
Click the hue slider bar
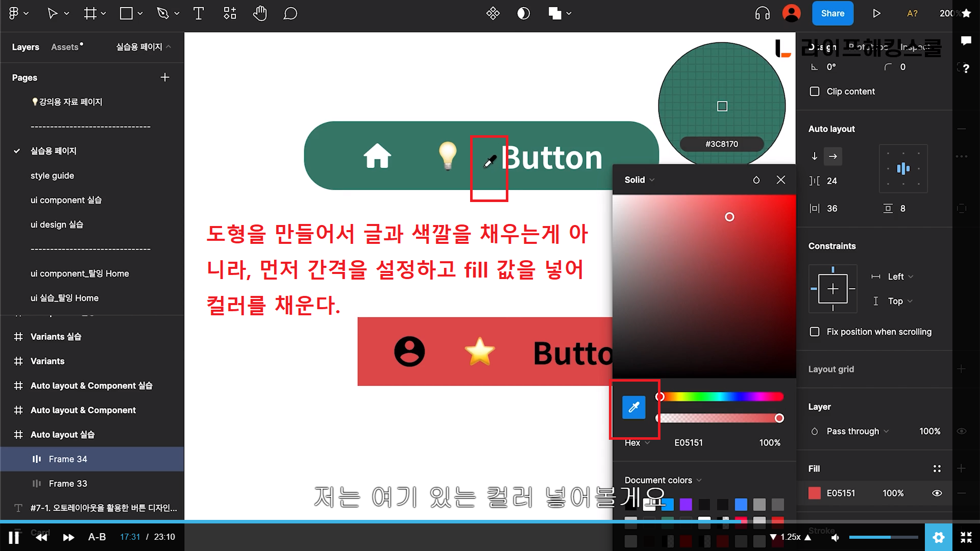pyautogui.click(x=722, y=396)
